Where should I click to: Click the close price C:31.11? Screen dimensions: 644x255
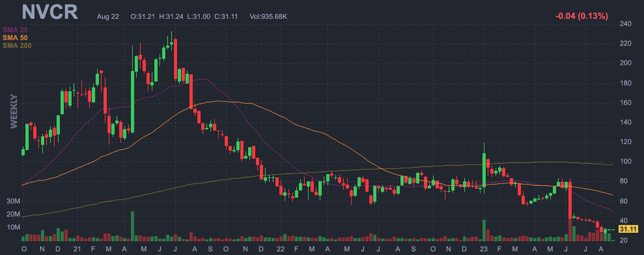[227, 16]
